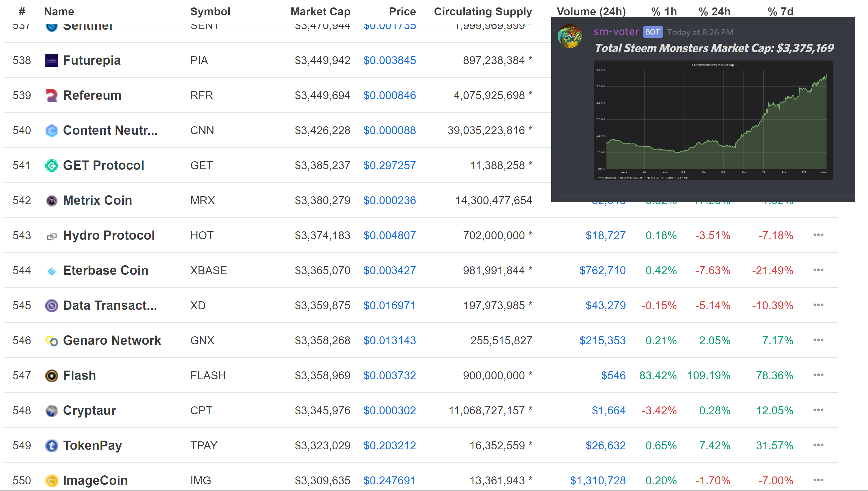
Task: Sort table by Volume (24h) header
Action: (591, 12)
